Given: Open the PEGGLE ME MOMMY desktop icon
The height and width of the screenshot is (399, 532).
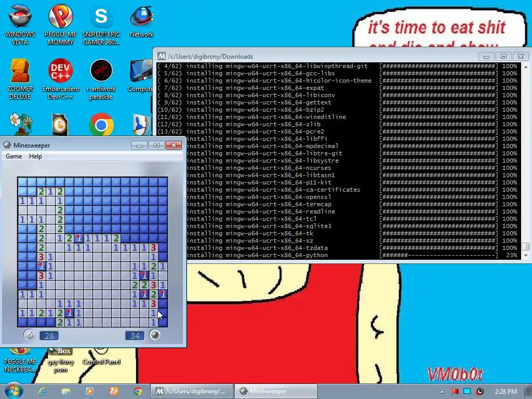Looking at the screenshot, I should pos(60,24).
